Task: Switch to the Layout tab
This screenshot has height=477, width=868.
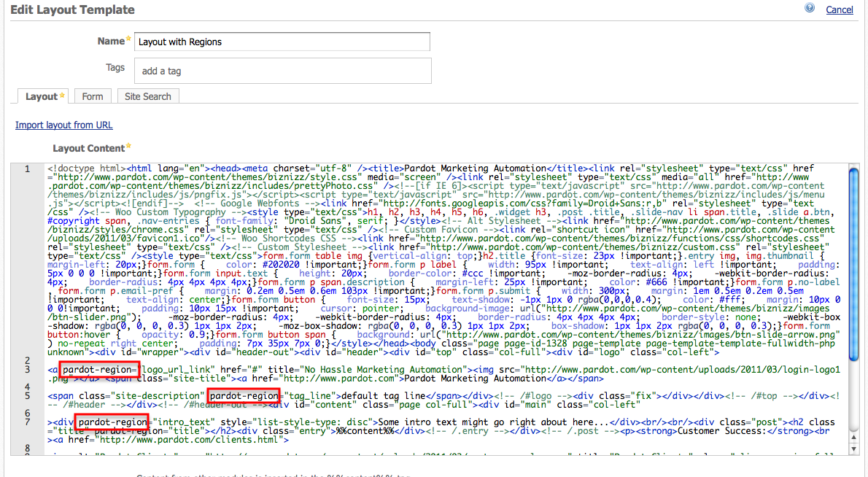Action: pyautogui.click(x=43, y=96)
